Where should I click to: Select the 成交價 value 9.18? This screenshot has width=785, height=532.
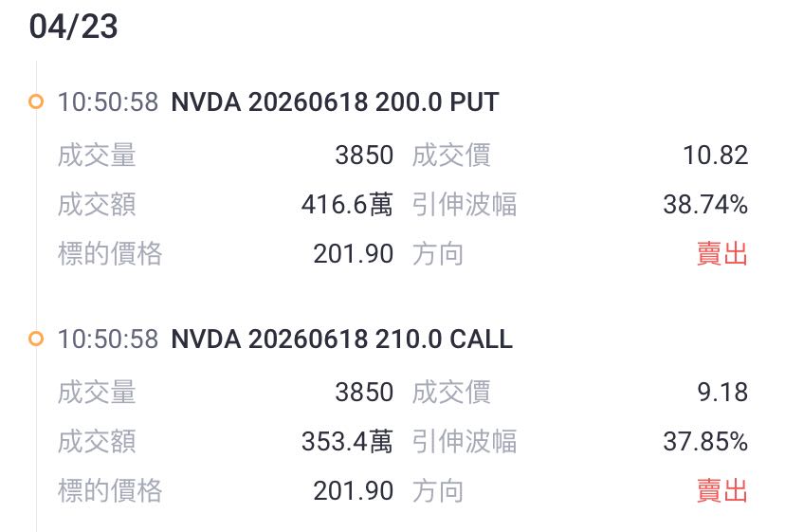point(722,393)
